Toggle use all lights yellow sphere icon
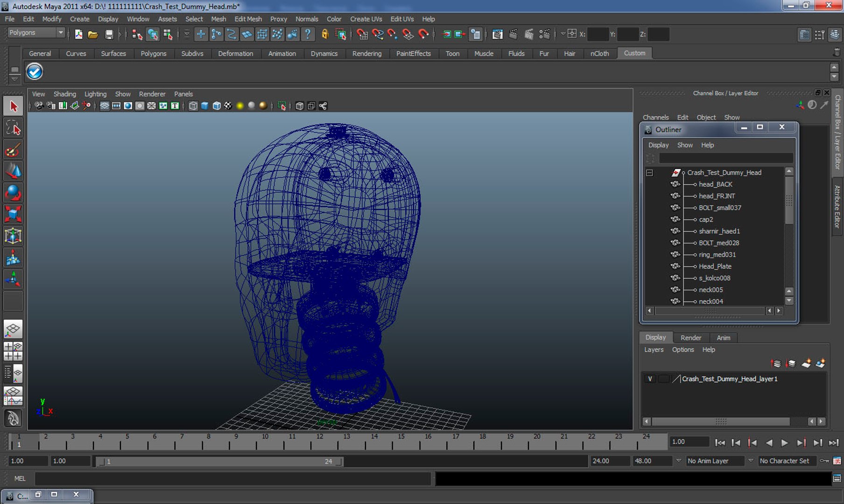This screenshot has height=504, width=844. [x=240, y=106]
